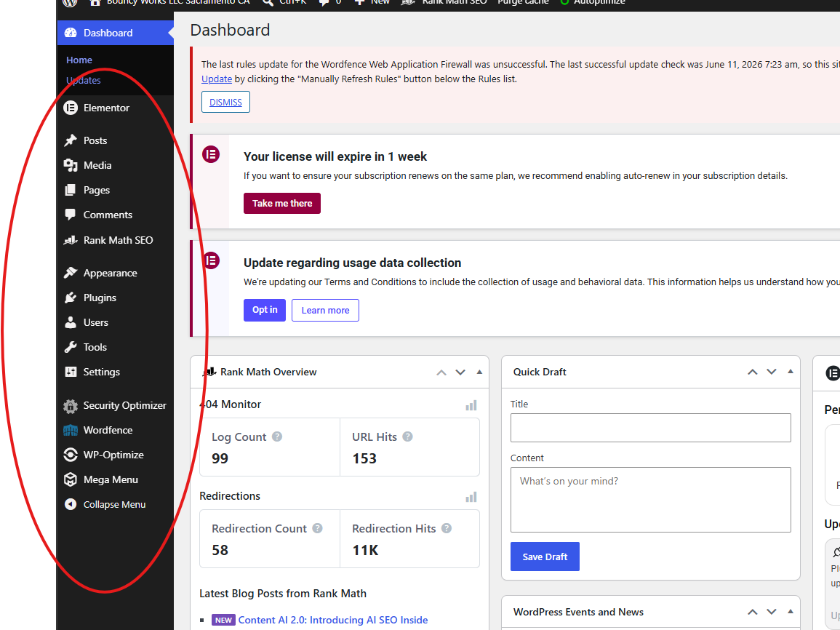This screenshot has width=840, height=630.
Task: Click the Plugins plug icon
Action: (x=71, y=298)
